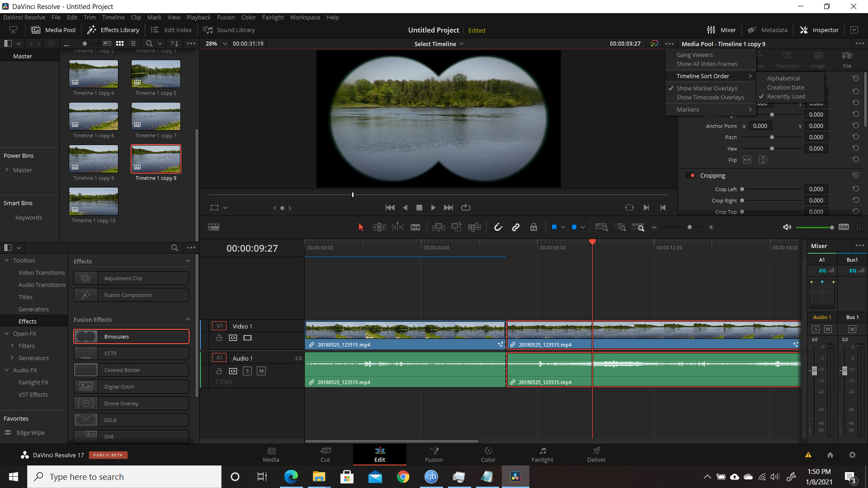Screen dimensions: 868x488
Task: Stop playback
Action: pyautogui.click(x=419, y=208)
